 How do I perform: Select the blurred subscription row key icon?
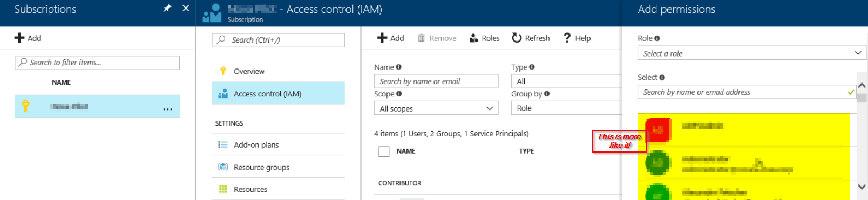(x=25, y=106)
